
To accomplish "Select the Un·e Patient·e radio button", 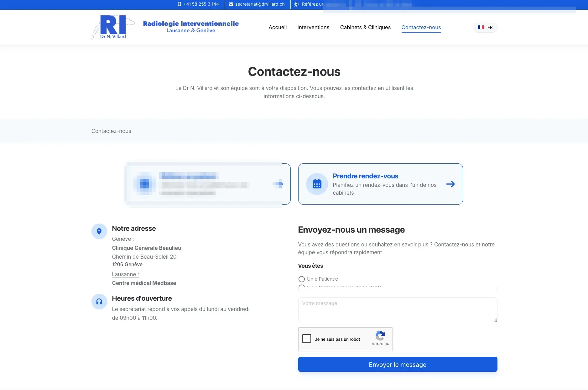I will pos(301,279).
